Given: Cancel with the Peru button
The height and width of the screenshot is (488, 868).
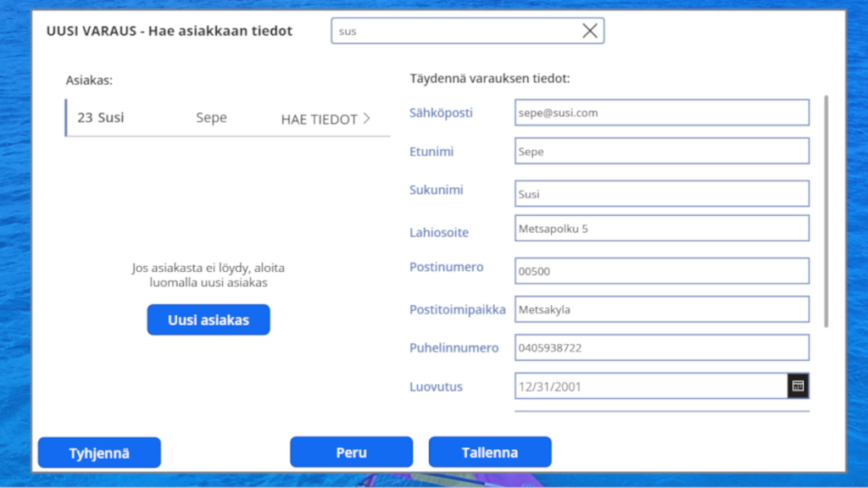Looking at the screenshot, I should pos(352,452).
